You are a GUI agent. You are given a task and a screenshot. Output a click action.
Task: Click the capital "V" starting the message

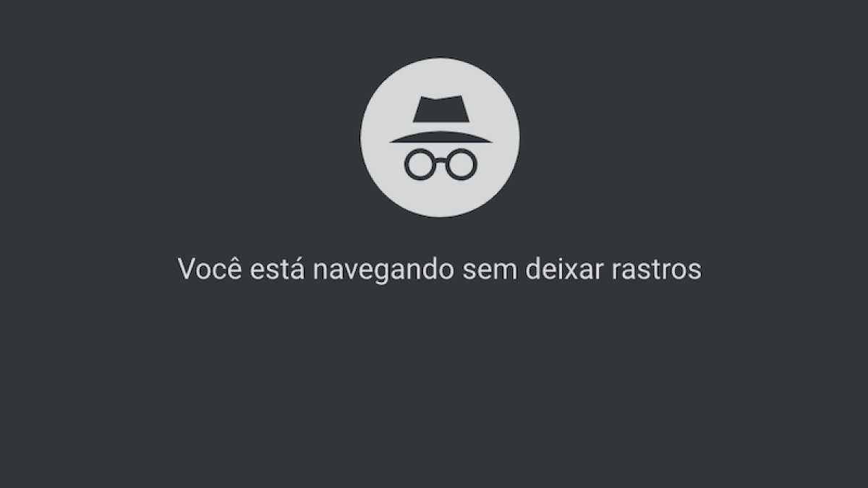pyautogui.click(x=187, y=270)
